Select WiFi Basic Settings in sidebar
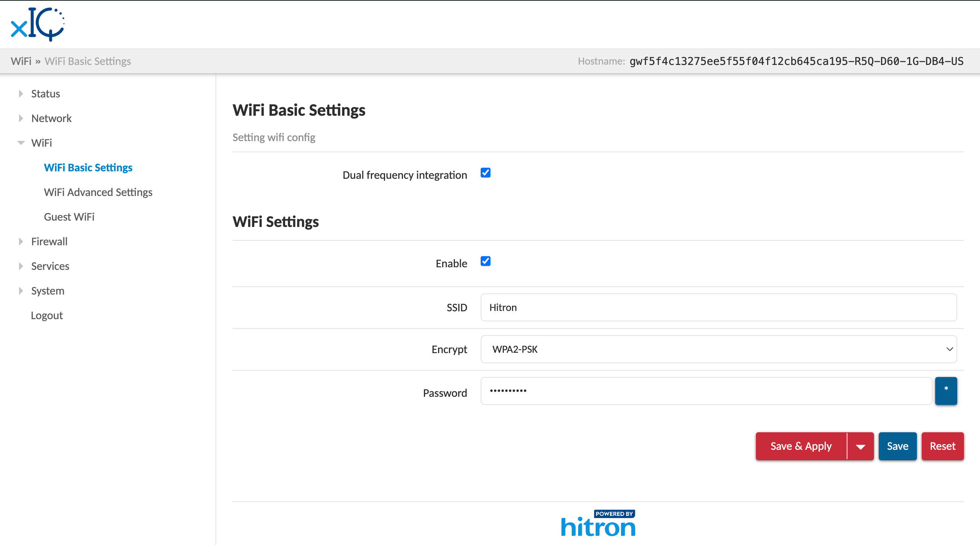 [x=88, y=168]
